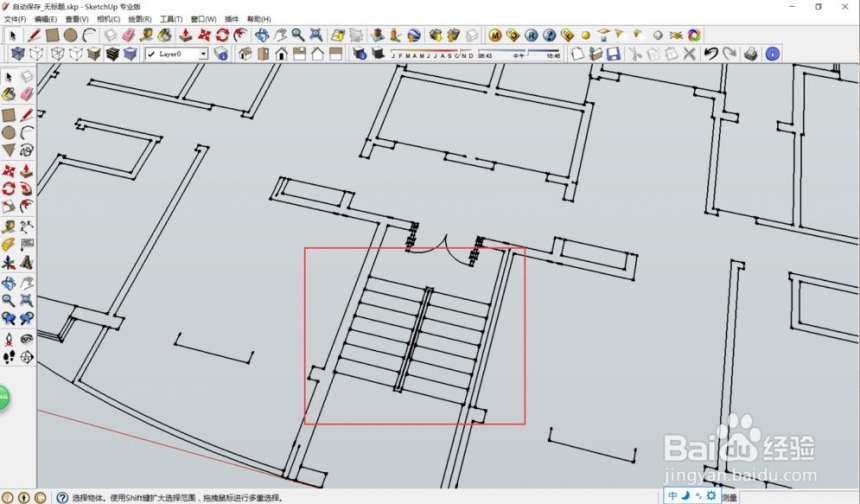This screenshot has height=504, width=860.
Task: Open the 绘图(R) menu
Action: [x=139, y=19]
